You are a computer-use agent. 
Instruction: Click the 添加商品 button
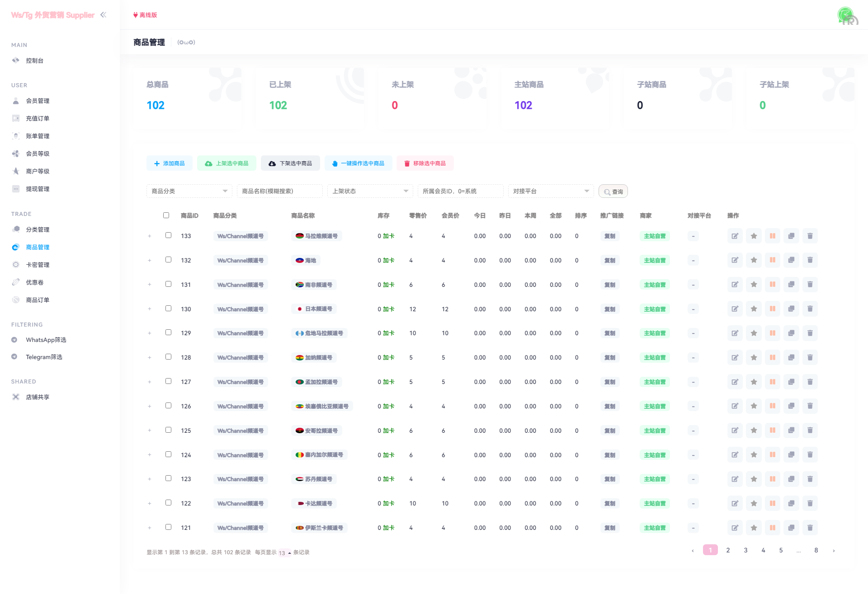pos(169,164)
